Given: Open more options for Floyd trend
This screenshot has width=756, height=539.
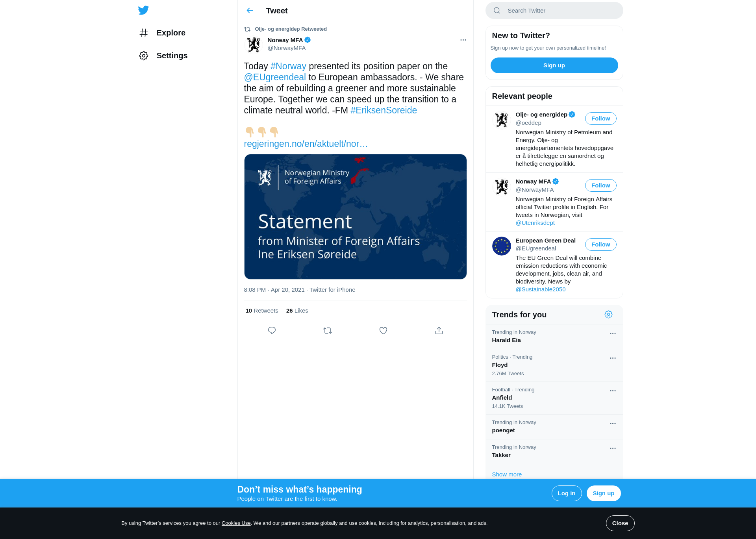Looking at the screenshot, I should (x=613, y=358).
